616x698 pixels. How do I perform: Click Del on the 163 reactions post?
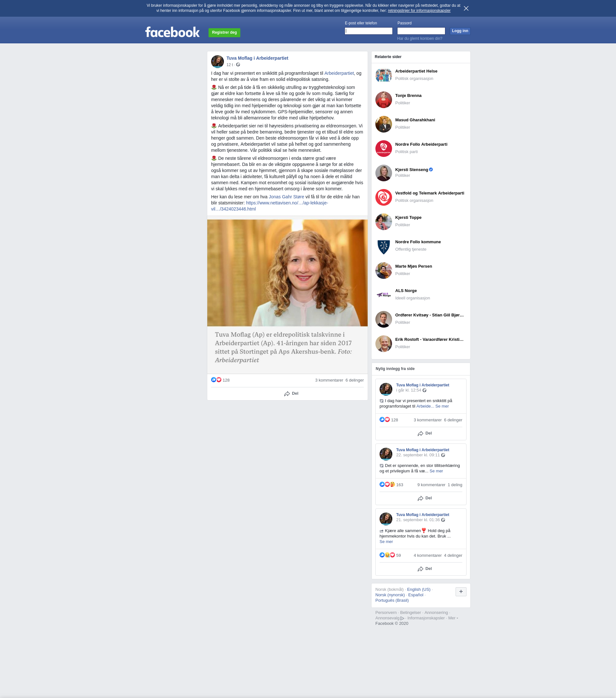click(424, 498)
